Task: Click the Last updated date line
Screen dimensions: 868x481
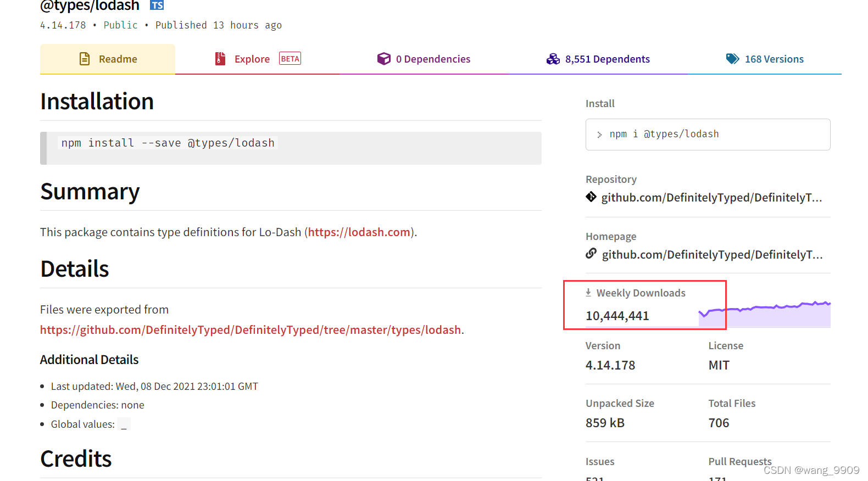Action: (154, 387)
